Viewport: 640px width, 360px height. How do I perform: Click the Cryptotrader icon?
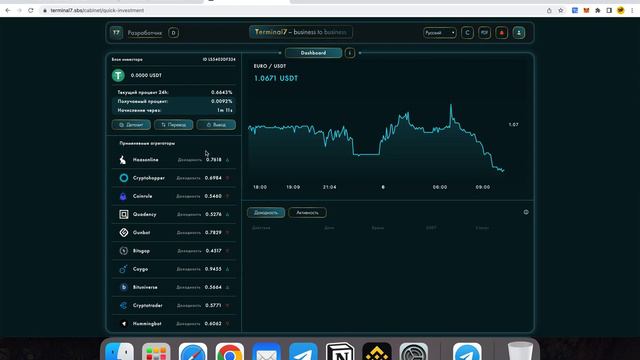pos(123,305)
